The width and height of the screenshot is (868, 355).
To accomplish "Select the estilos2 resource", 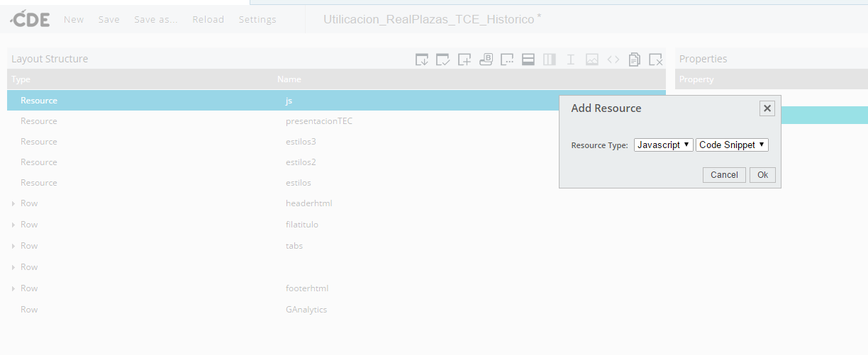I will tap(336, 162).
